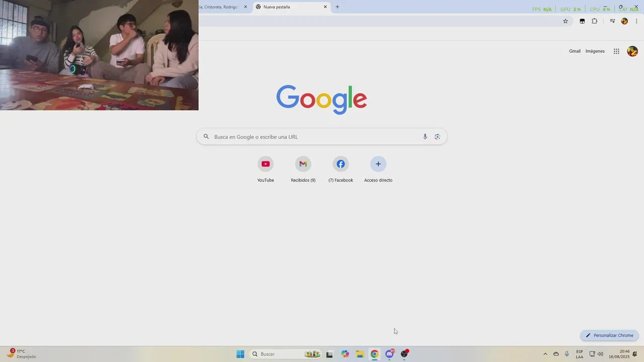Open the Extensions puzzle menu
This screenshot has height=362, width=644.
point(595,21)
